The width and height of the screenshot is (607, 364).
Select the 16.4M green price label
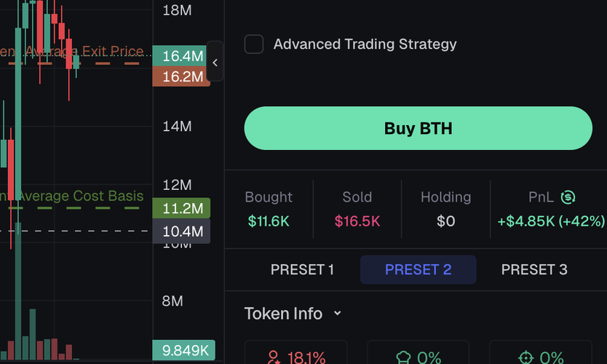coord(180,56)
